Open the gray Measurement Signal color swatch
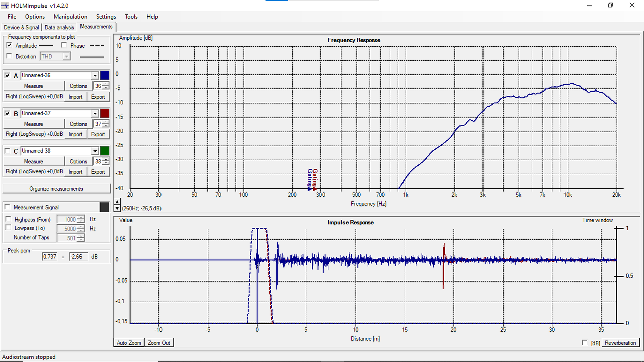The width and height of the screenshot is (644, 362). click(x=105, y=207)
